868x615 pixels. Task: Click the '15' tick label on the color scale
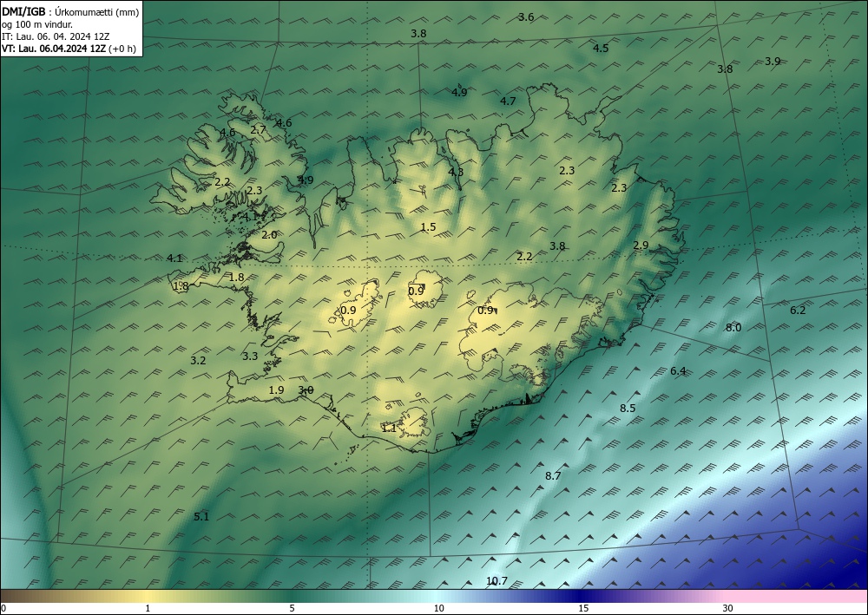click(x=583, y=609)
